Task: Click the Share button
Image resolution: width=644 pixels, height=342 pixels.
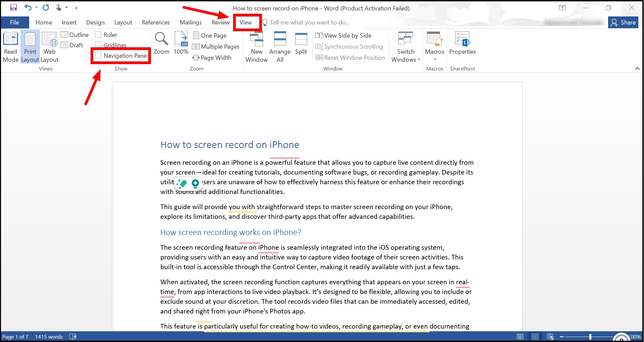Action: coord(623,22)
